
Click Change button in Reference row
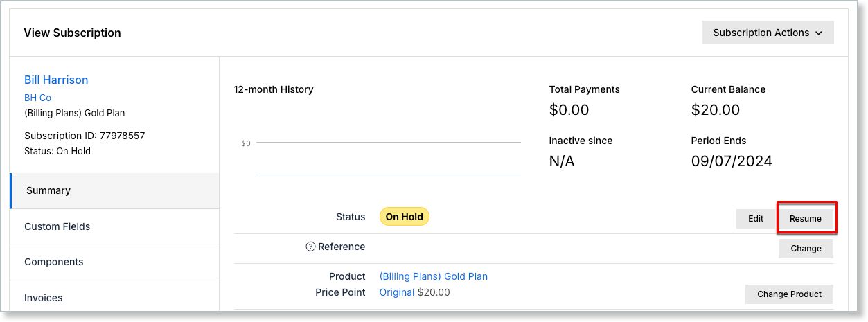[806, 249]
